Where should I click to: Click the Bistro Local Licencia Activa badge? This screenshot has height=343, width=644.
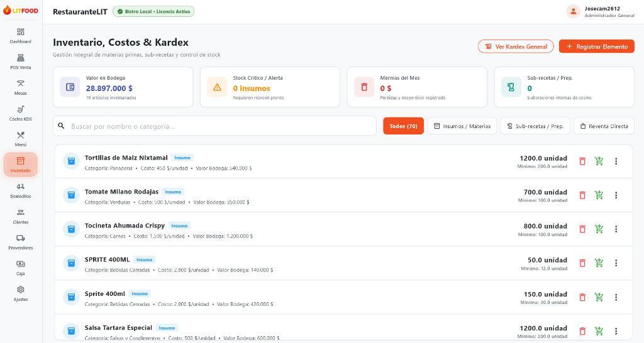point(153,11)
